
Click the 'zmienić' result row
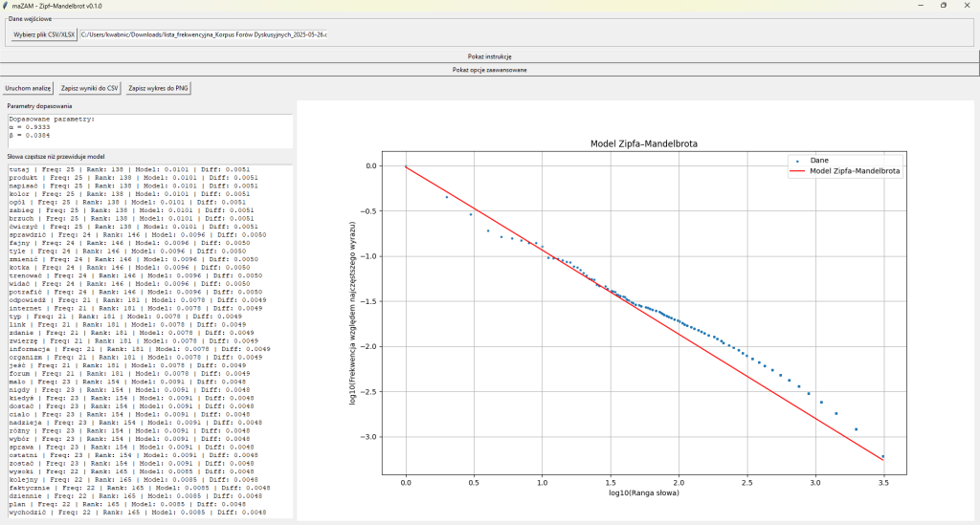133,259
